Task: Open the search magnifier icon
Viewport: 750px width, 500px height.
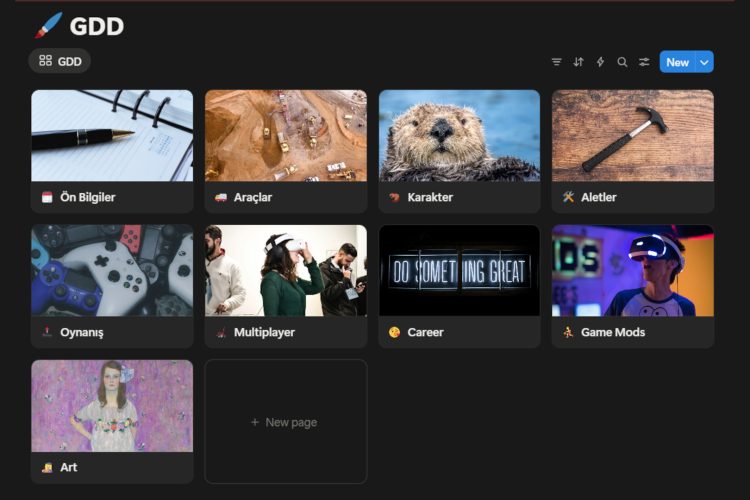Action: click(x=622, y=62)
